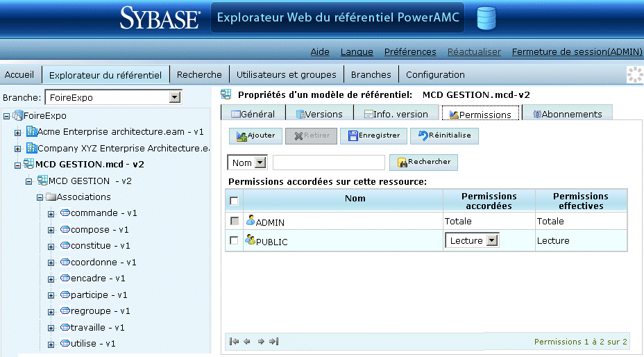Open the Branches tab

[x=371, y=74]
